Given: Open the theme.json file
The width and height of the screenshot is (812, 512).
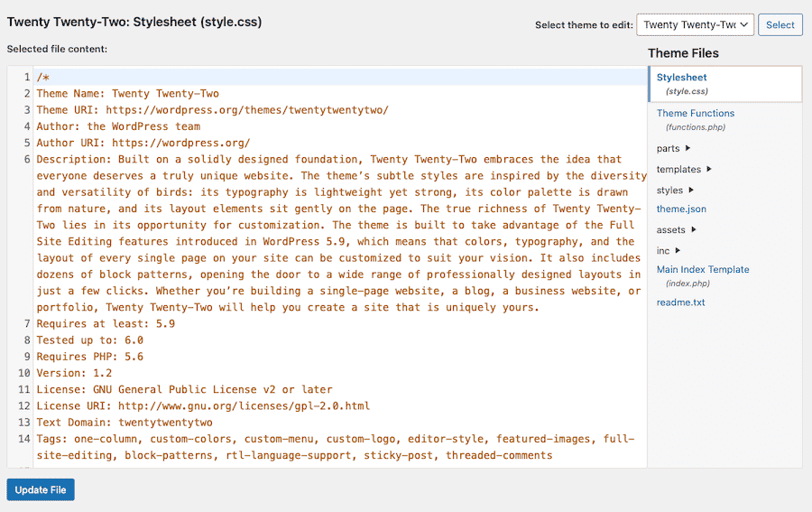Looking at the screenshot, I should [x=681, y=209].
